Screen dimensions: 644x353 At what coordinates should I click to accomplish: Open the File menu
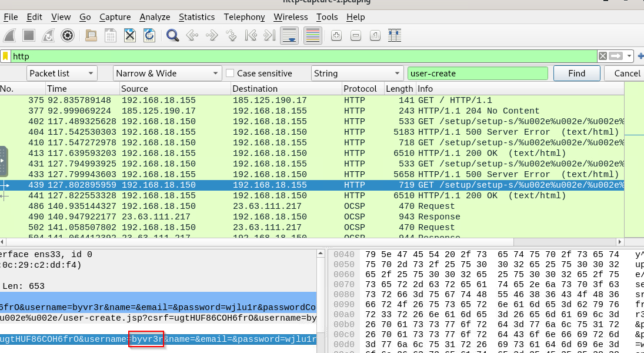coord(11,17)
